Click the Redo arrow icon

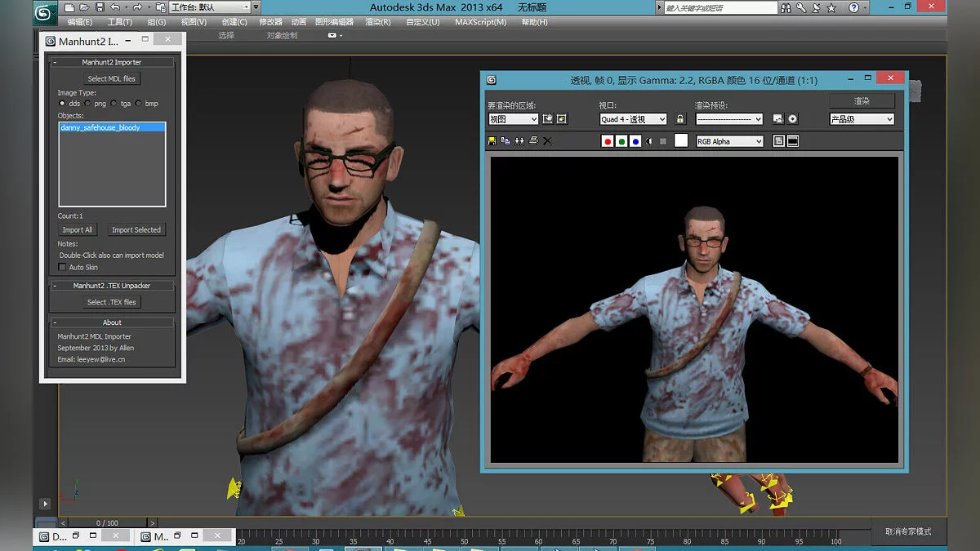(x=137, y=8)
